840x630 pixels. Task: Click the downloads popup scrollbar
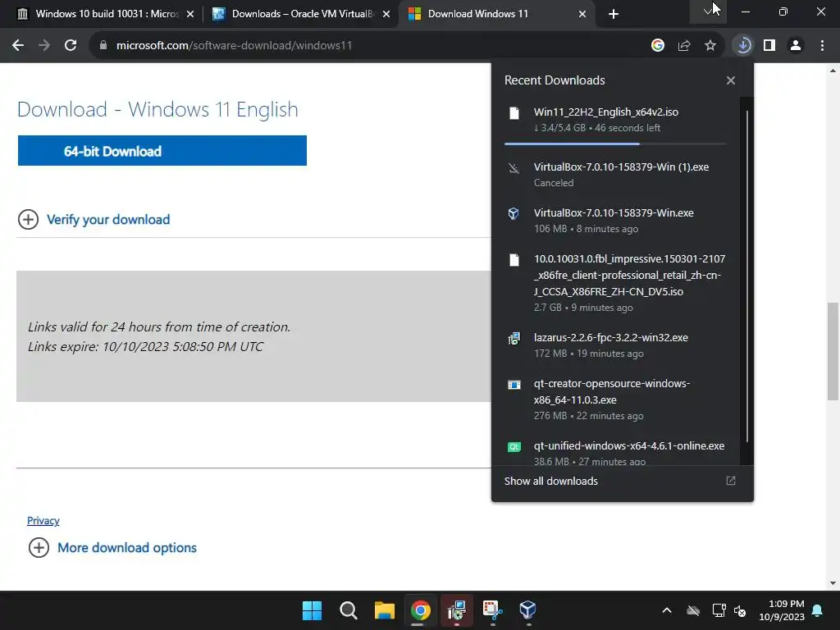coord(746,276)
